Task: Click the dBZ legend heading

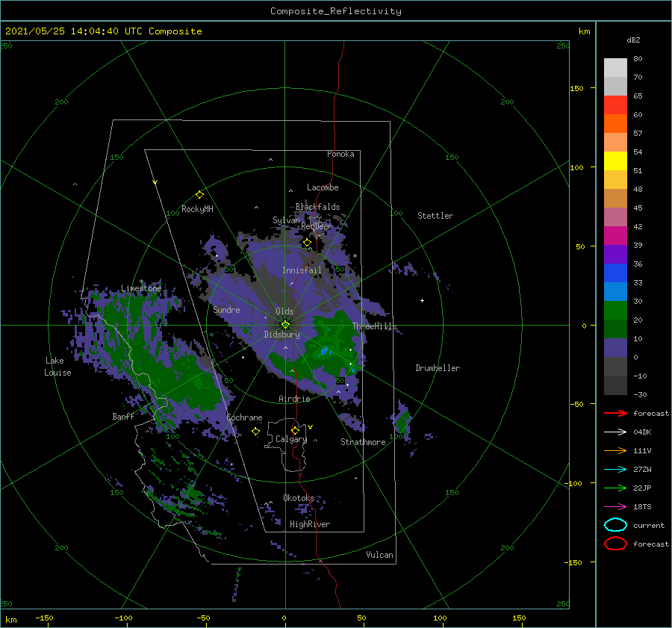Action: coord(633,40)
